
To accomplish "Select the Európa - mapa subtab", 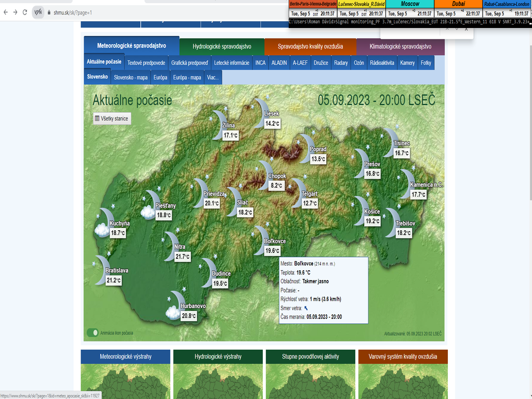I will tap(187, 78).
